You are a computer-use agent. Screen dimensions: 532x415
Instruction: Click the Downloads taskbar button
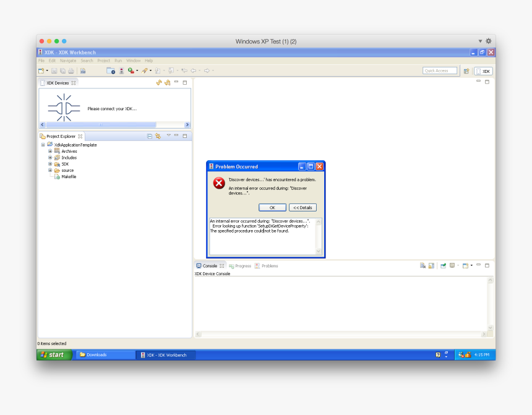pyautogui.click(x=105, y=355)
